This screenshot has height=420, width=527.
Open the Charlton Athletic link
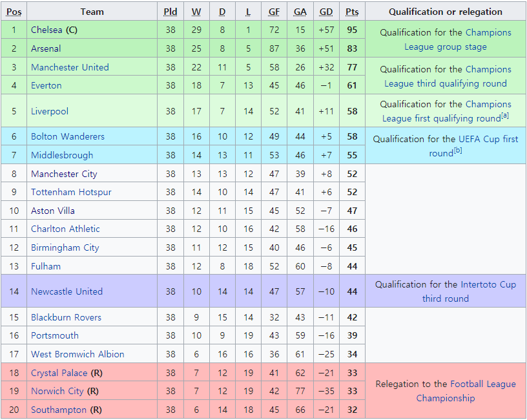(x=65, y=229)
